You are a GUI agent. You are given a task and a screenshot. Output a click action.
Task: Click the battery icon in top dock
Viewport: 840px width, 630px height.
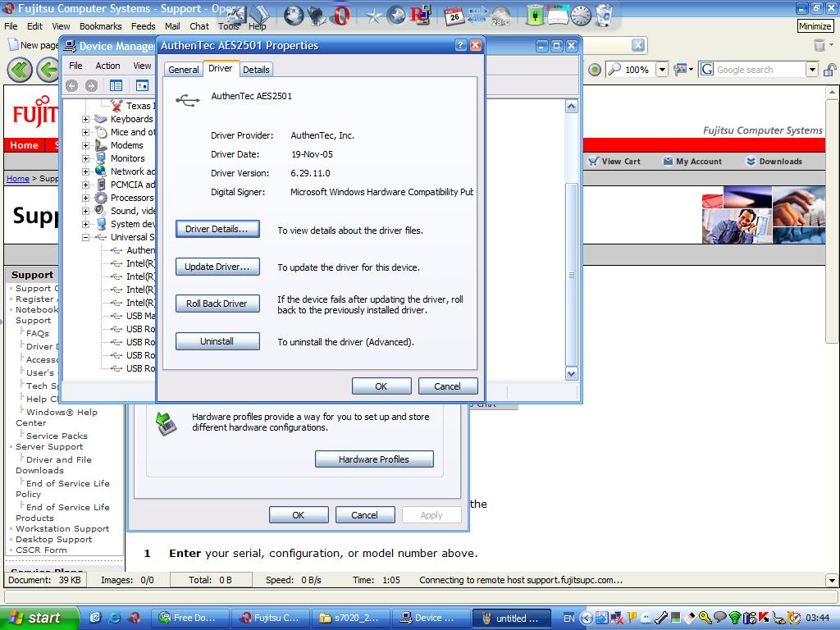tap(534, 16)
